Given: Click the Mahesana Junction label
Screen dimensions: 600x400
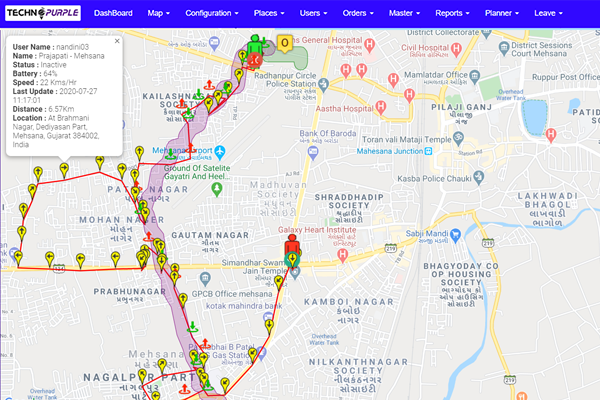Looking at the screenshot, I should pyautogui.click(x=390, y=151).
